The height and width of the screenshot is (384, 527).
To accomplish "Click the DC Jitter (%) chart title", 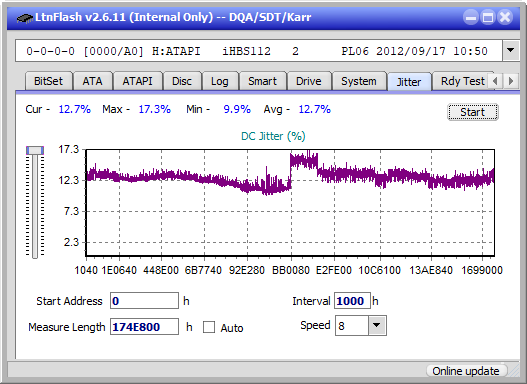I will 273,136.
